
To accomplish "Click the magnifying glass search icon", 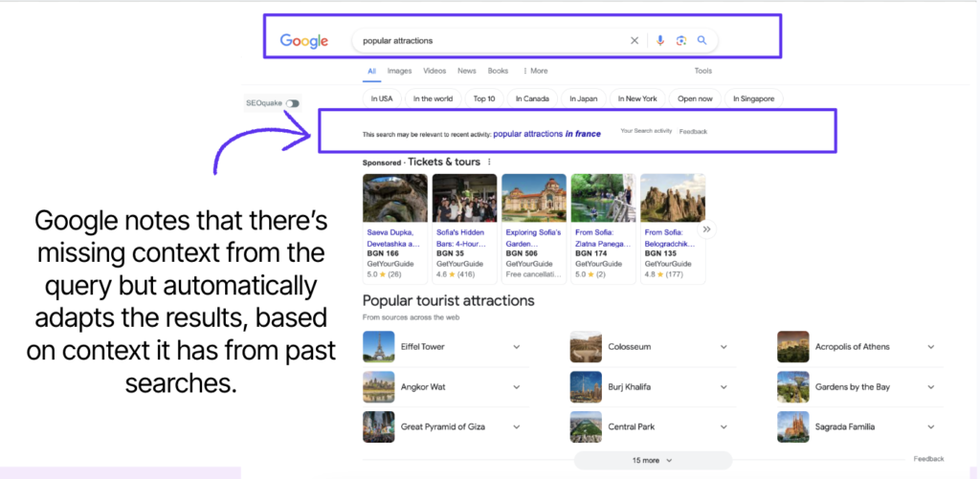I will click(x=702, y=41).
